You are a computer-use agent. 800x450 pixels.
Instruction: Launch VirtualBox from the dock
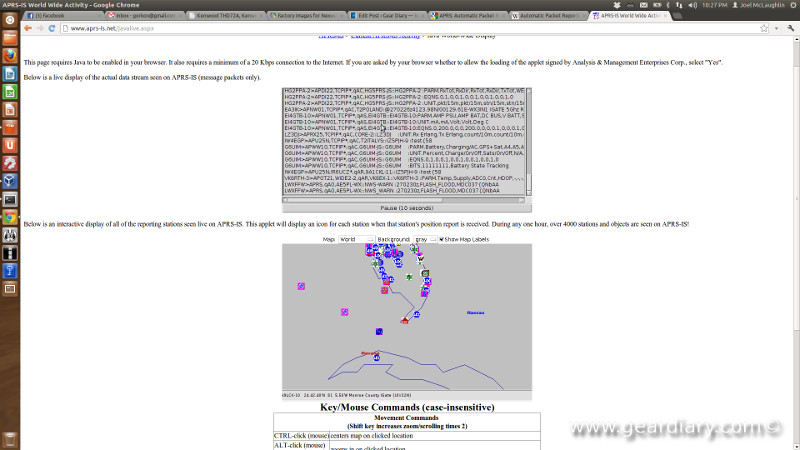pyautogui.click(x=10, y=181)
